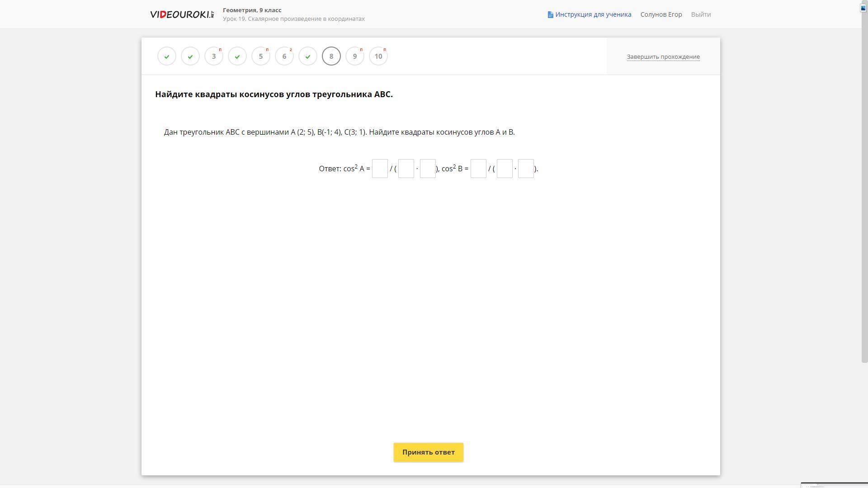
Task: Click the cos² A numerator input field
Action: click(x=380, y=169)
